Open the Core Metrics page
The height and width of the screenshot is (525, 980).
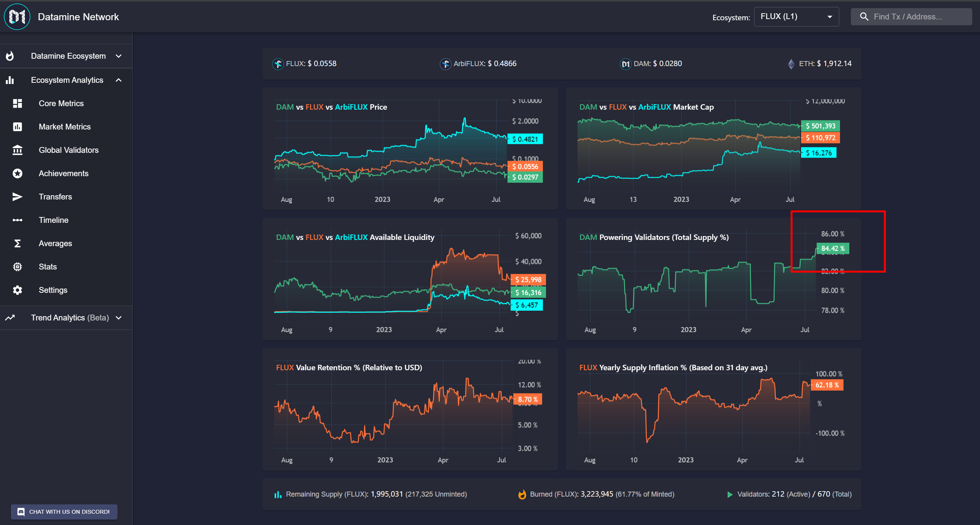coord(66,103)
